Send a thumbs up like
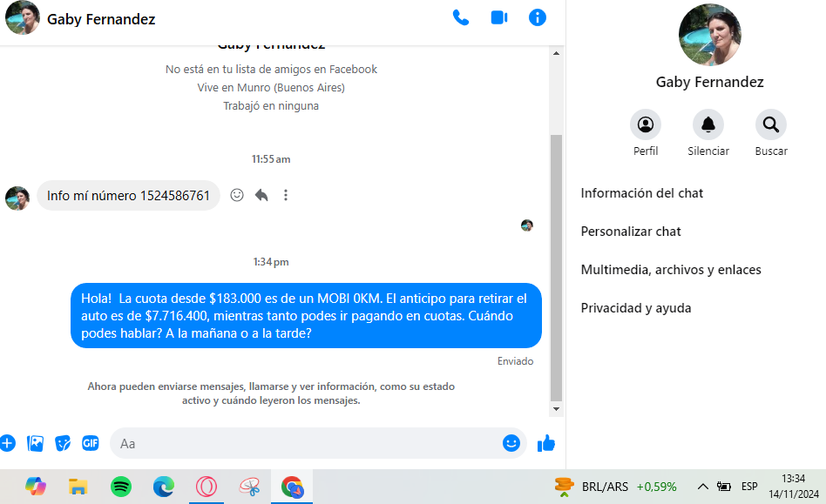 click(x=546, y=443)
